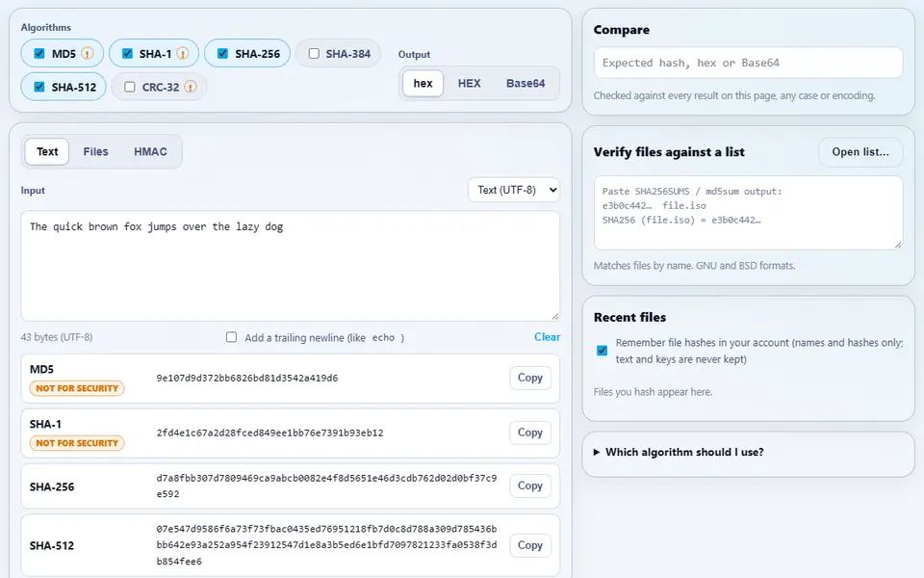Click Matches files by name hint text
The height and width of the screenshot is (578, 924).
pyautogui.click(x=694, y=266)
